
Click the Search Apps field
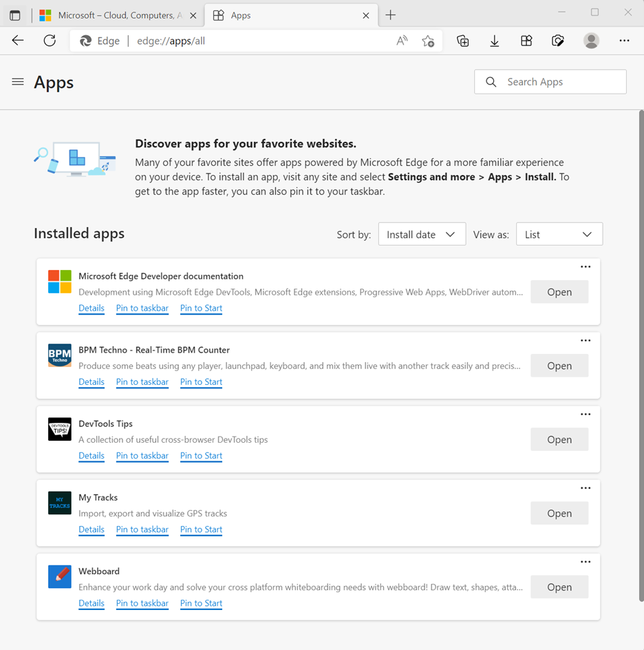point(550,81)
